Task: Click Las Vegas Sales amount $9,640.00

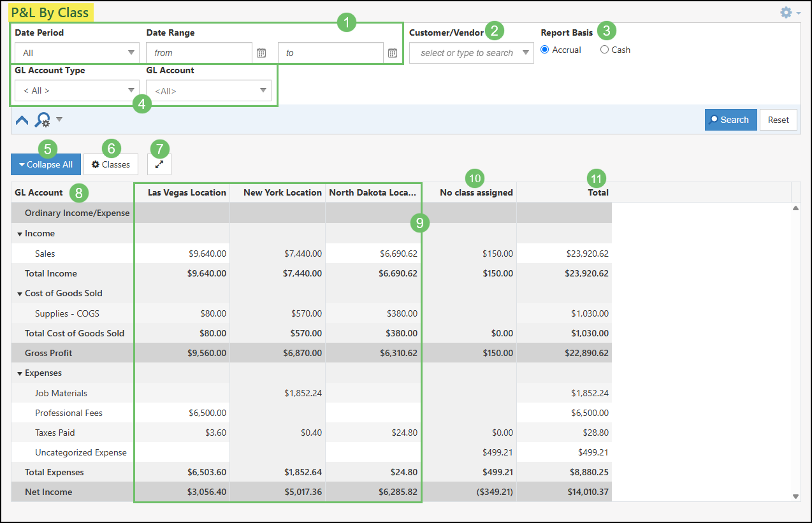Action: 207,254
